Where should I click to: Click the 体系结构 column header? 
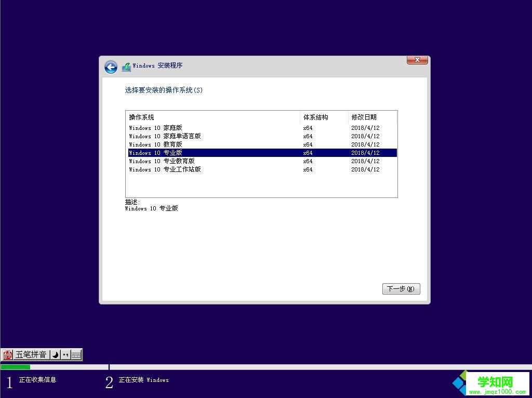coord(315,117)
